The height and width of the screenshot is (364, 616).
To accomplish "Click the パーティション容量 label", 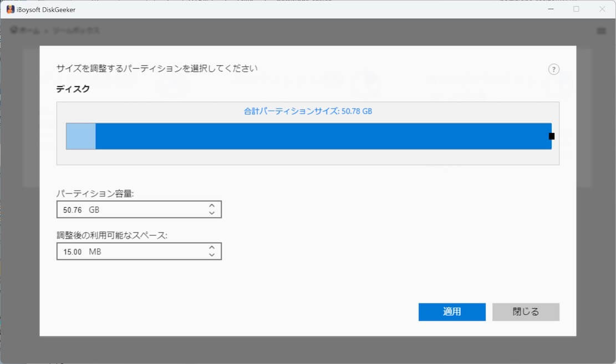I will (x=95, y=193).
